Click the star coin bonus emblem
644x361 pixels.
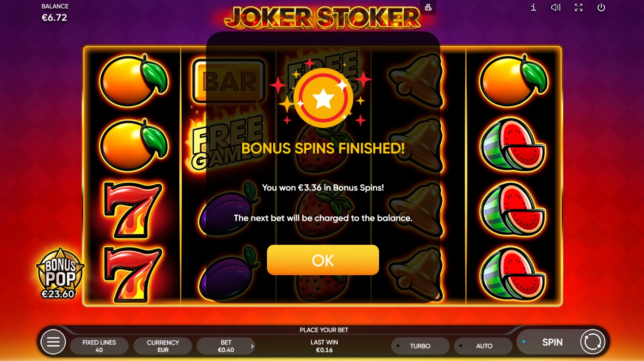click(x=323, y=98)
